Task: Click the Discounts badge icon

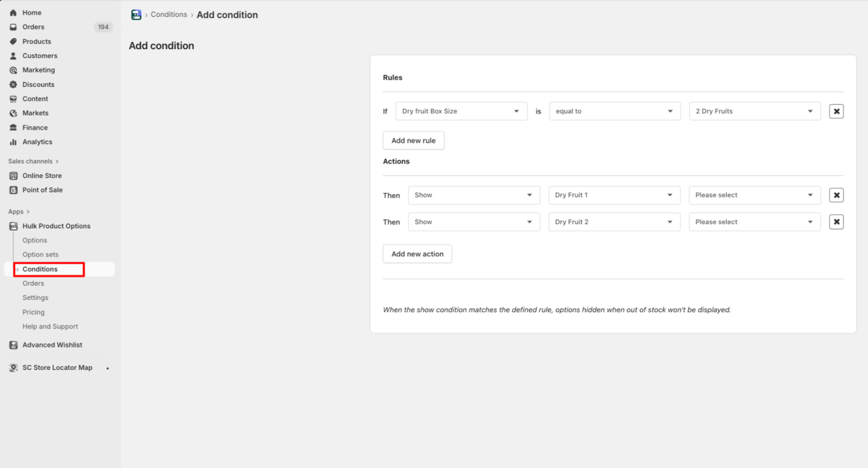Action: point(13,85)
